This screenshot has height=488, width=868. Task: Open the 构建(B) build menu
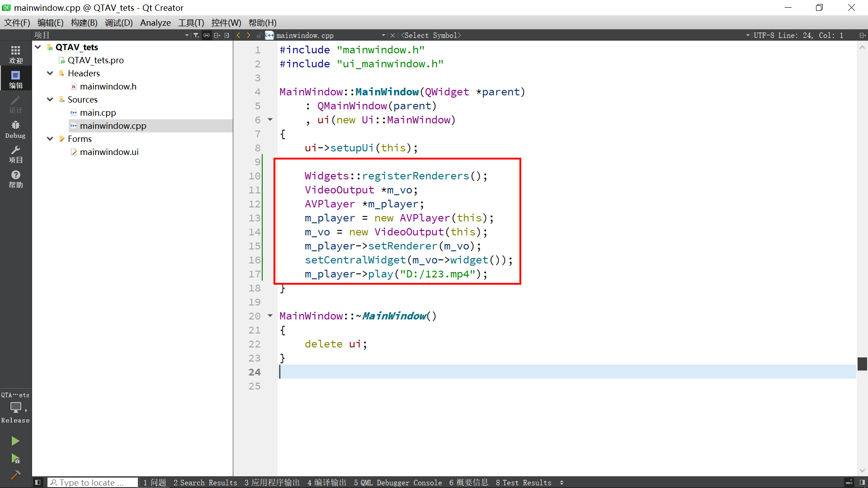click(x=84, y=23)
